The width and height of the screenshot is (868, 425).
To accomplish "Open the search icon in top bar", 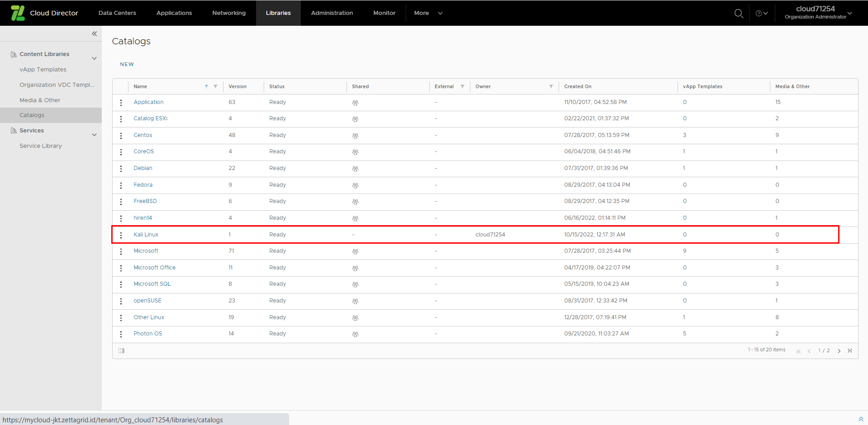I will click(x=739, y=13).
